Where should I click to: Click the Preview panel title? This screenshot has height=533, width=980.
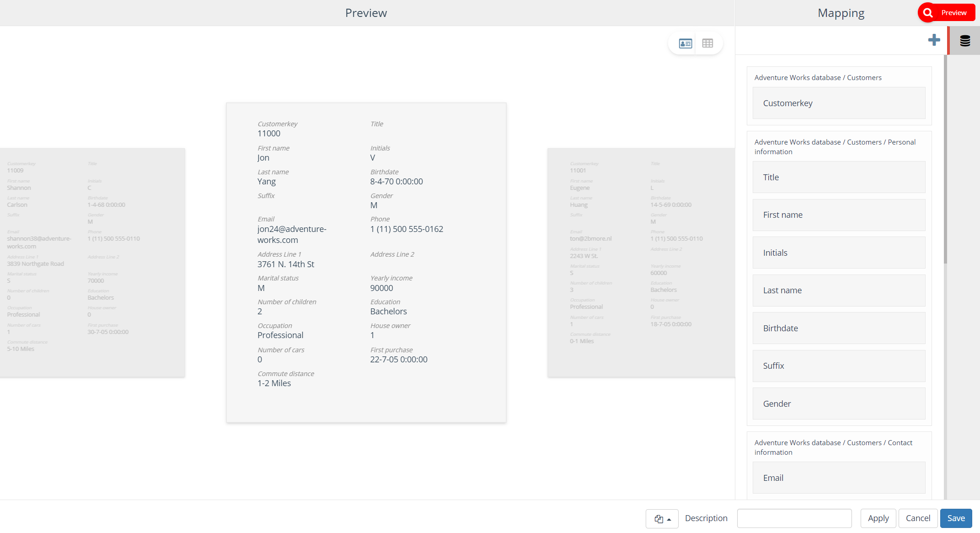tap(366, 13)
